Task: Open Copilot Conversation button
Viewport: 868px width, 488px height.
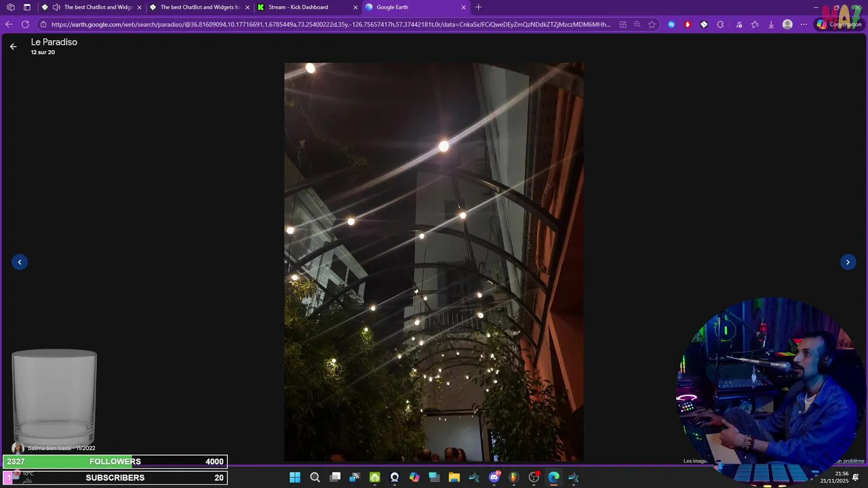Action: [839, 24]
